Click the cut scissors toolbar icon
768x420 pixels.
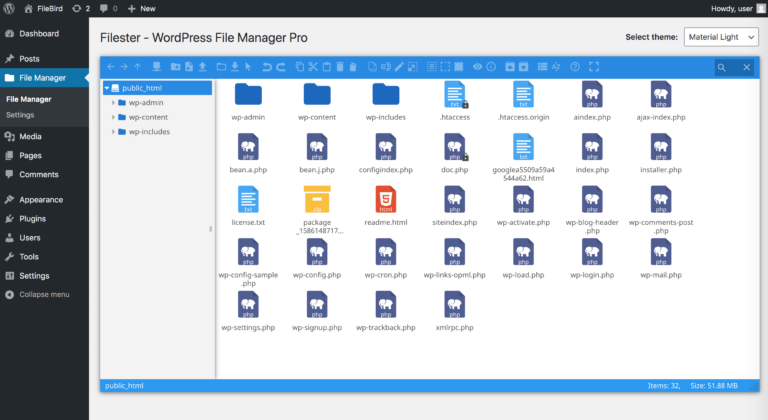[x=313, y=67]
